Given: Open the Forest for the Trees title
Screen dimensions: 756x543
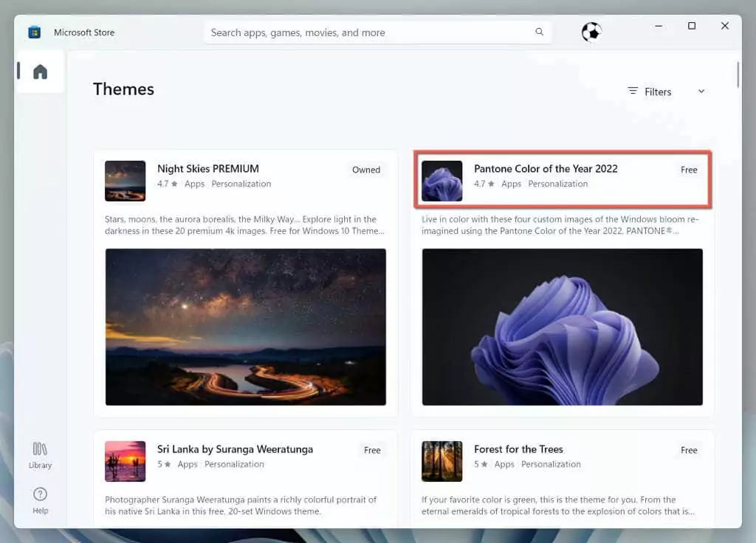Looking at the screenshot, I should coord(518,449).
